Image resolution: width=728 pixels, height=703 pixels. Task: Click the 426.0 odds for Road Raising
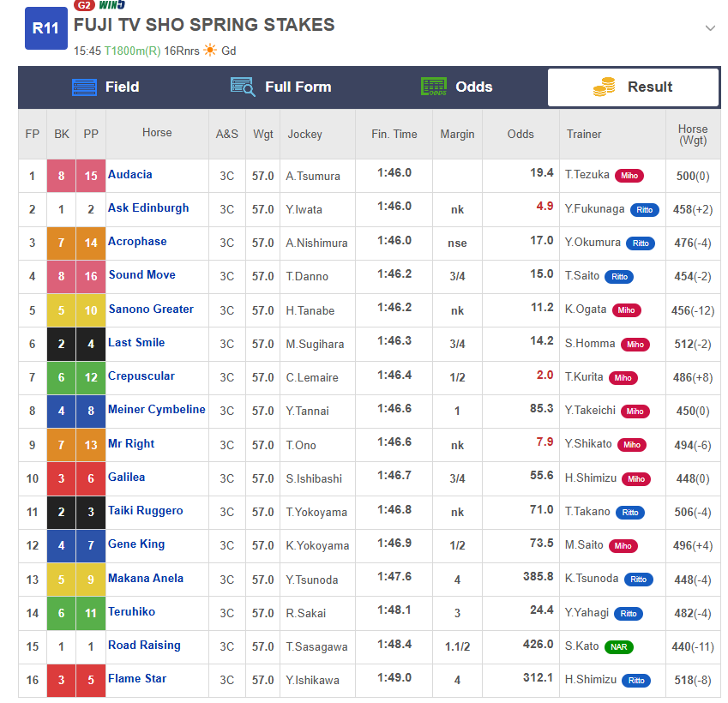pos(538,645)
